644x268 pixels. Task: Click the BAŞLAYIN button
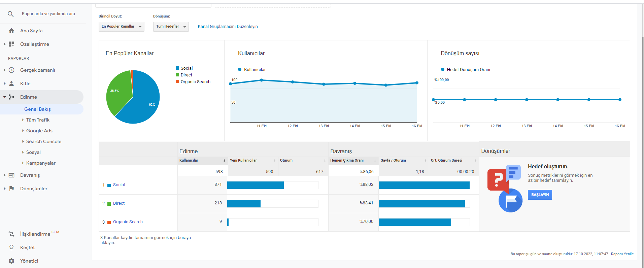click(540, 195)
